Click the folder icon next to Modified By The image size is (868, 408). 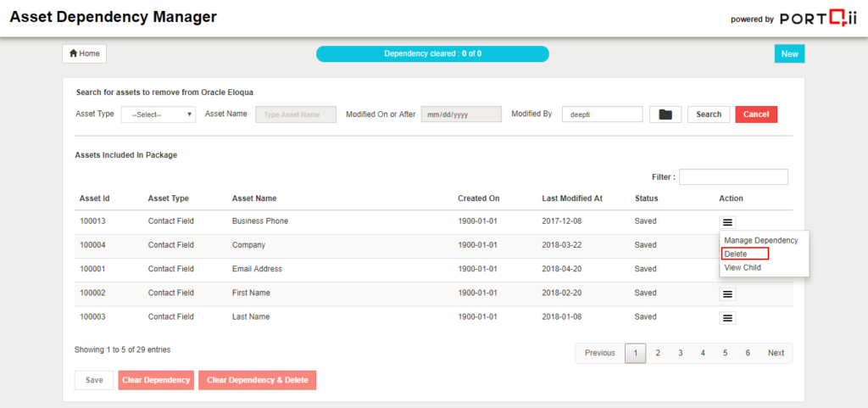665,115
